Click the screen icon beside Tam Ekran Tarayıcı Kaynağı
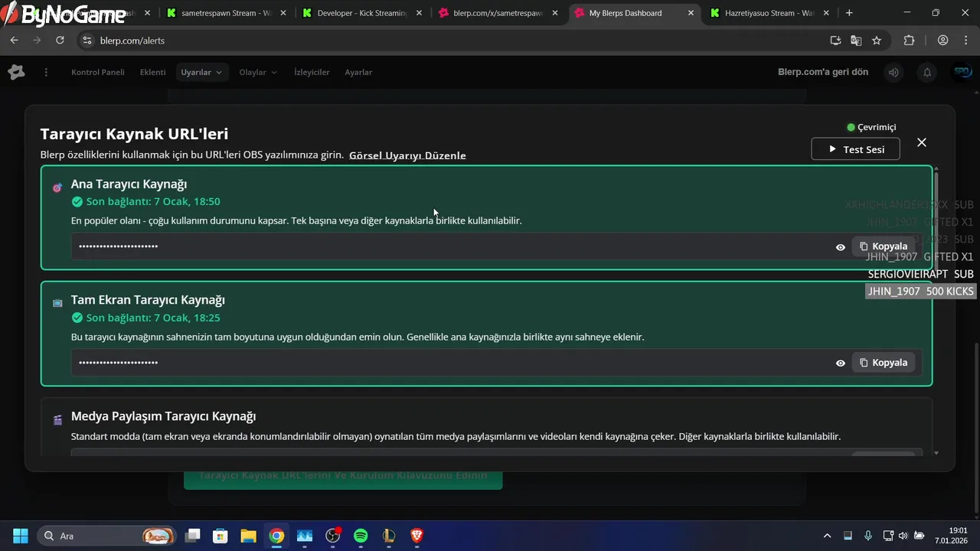980x551 pixels. (57, 303)
